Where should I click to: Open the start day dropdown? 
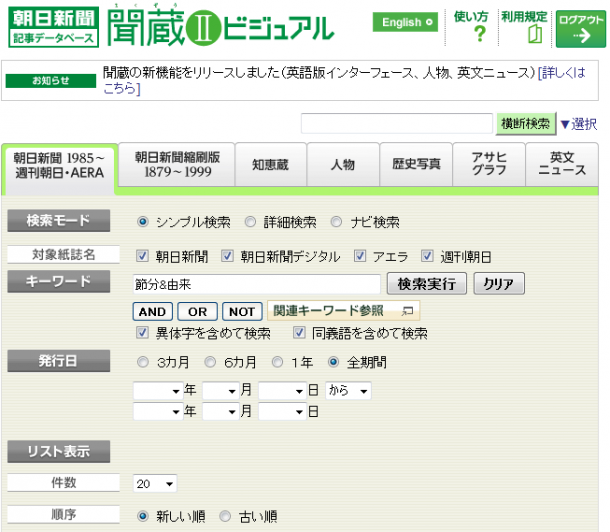pyautogui.click(x=282, y=390)
